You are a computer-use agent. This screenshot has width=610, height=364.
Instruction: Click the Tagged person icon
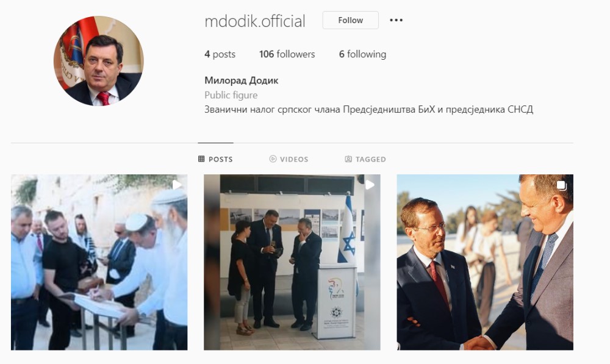pos(348,159)
